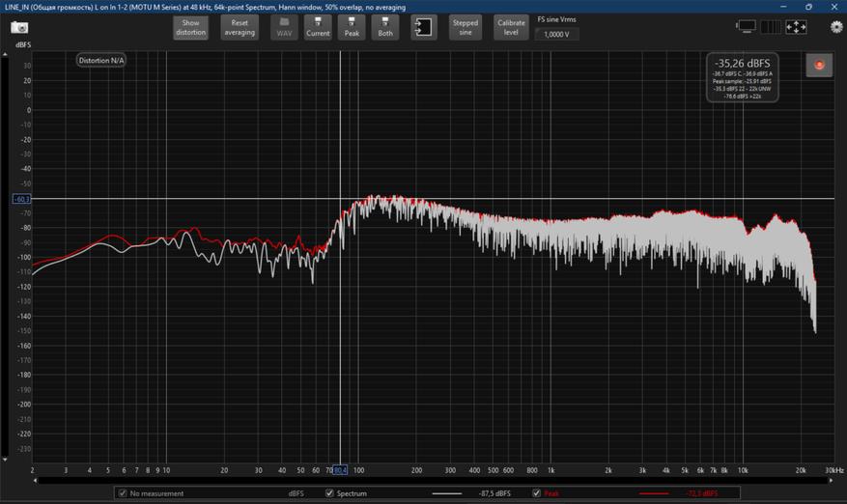Save the Peak trace

pos(352,27)
